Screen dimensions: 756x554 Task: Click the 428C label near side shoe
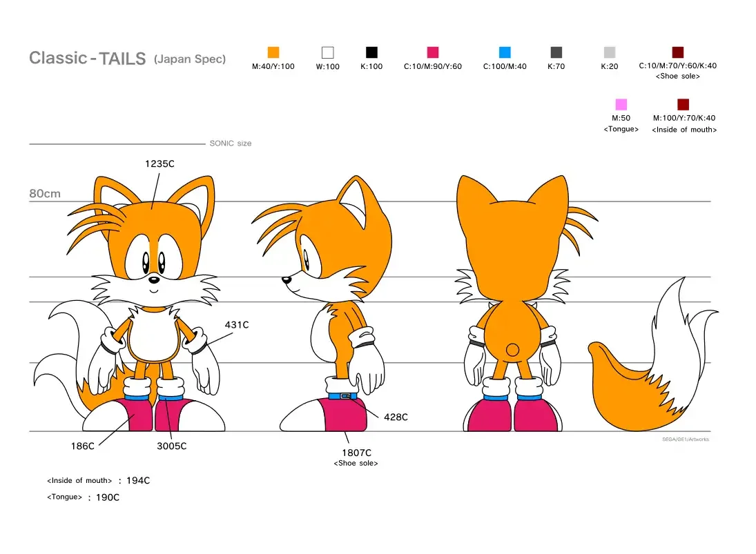pyautogui.click(x=396, y=417)
